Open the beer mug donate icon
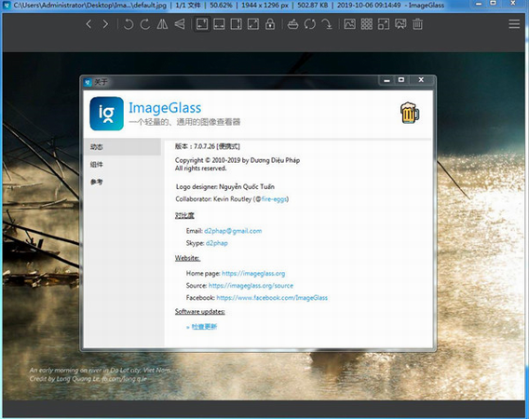This screenshot has width=529, height=420. 410,113
